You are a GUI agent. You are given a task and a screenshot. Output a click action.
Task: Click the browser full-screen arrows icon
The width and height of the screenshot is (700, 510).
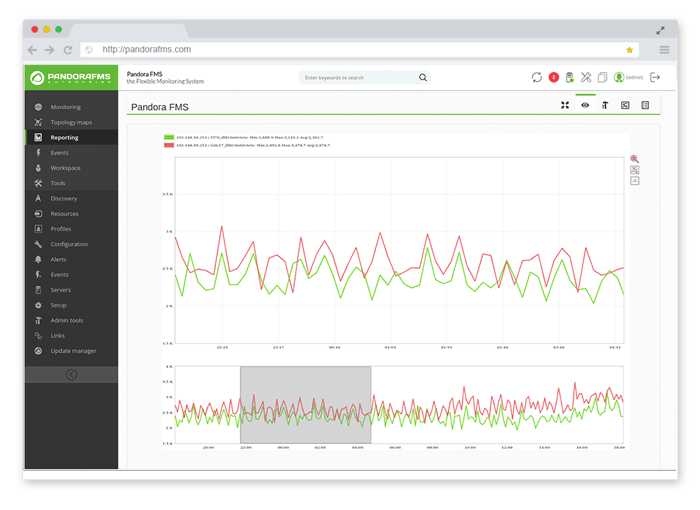click(x=660, y=30)
